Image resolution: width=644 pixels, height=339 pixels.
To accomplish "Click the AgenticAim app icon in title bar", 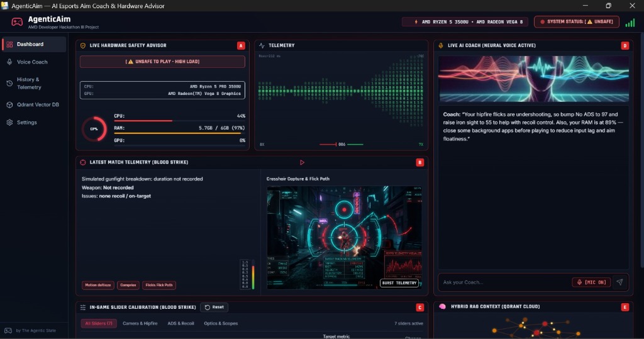I will tap(5, 6).
